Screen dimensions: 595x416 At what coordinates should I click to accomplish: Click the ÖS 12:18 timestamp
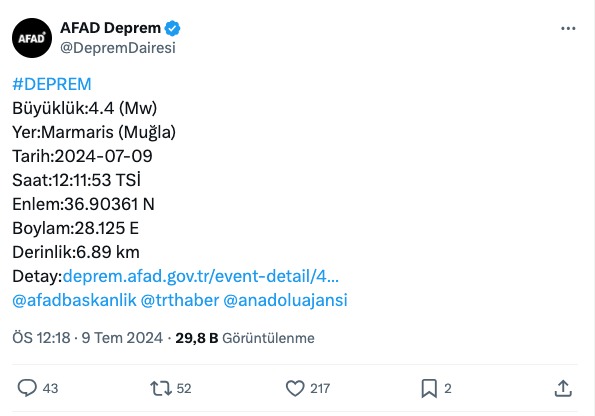point(41,338)
